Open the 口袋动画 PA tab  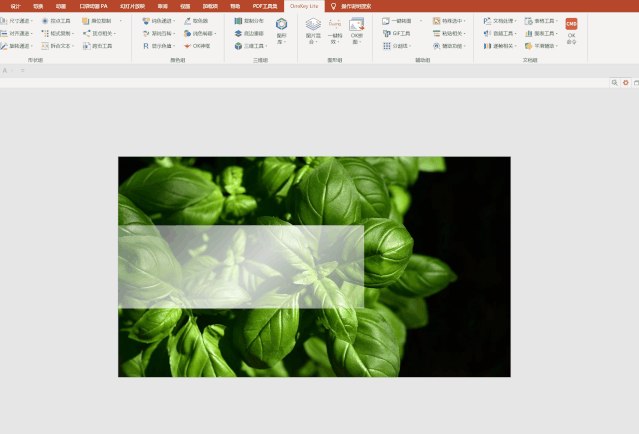(93, 6)
